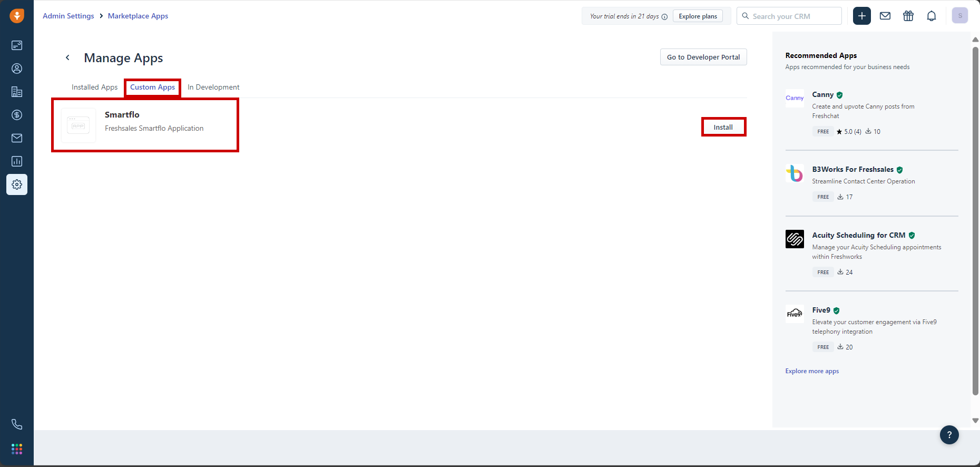This screenshot has width=980, height=467.
Task: Switch to the In Development tab
Action: 213,87
